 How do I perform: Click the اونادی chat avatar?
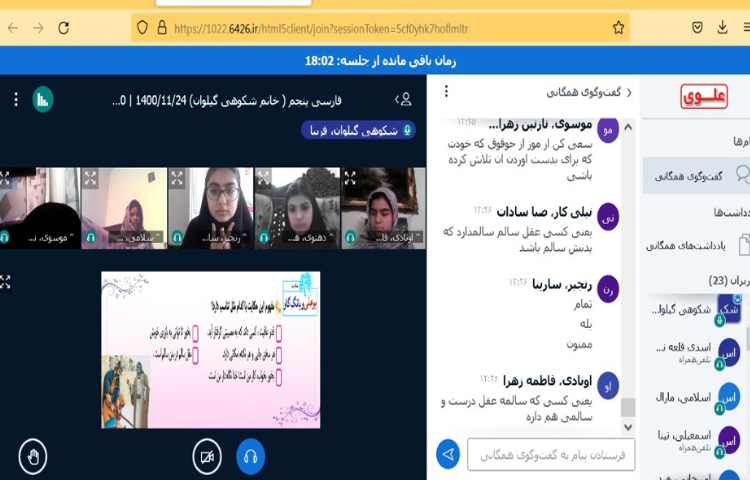click(x=608, y=385)
